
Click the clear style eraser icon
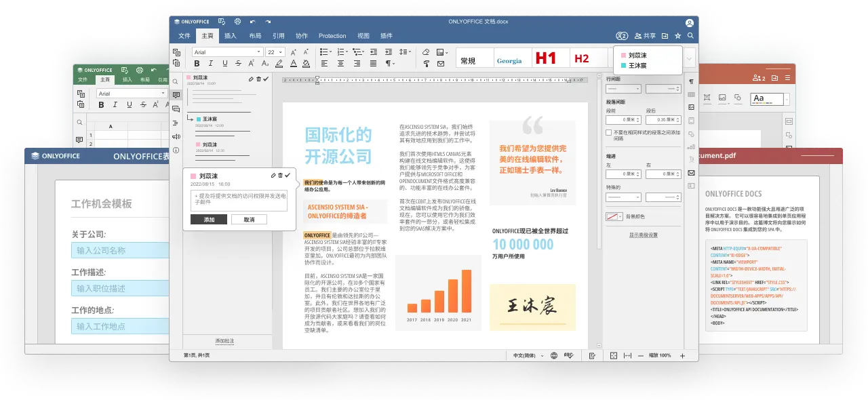tap(426, 52)
